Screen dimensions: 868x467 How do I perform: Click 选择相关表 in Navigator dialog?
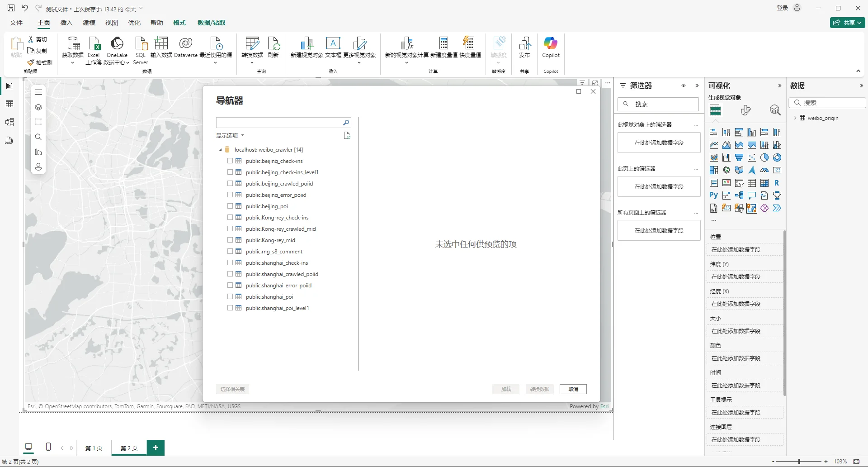tap(232, 389)
